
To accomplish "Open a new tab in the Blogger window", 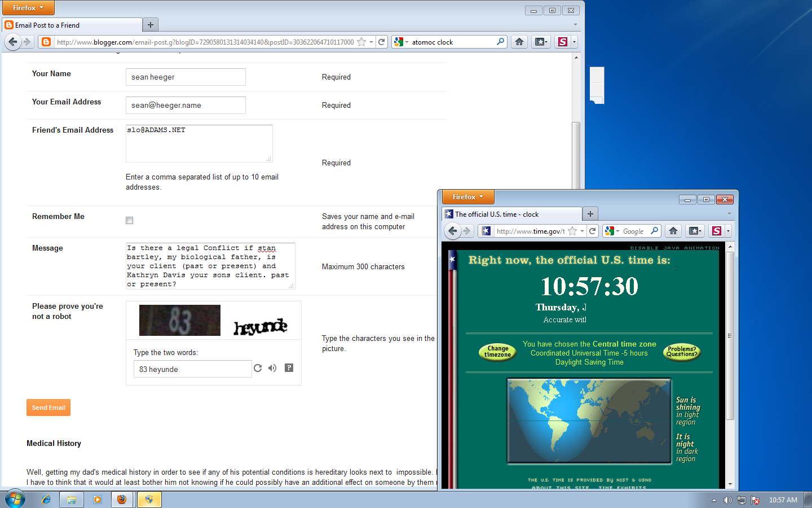I will (x=150, y=25).
